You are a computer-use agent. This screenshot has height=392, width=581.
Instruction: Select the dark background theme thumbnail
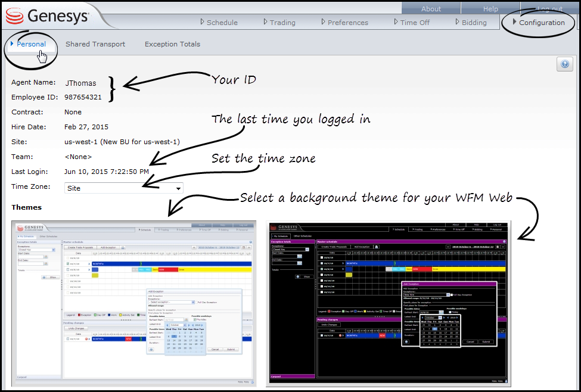389,303
